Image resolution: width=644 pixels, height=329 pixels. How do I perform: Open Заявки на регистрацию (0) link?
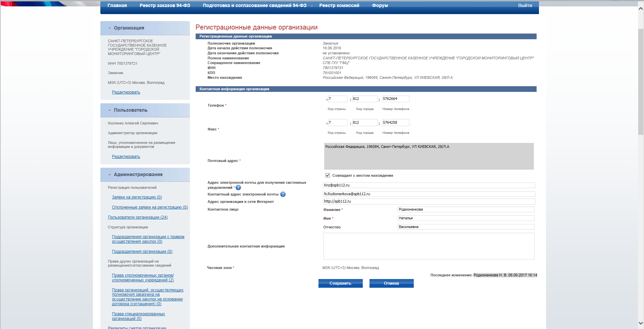137,197
